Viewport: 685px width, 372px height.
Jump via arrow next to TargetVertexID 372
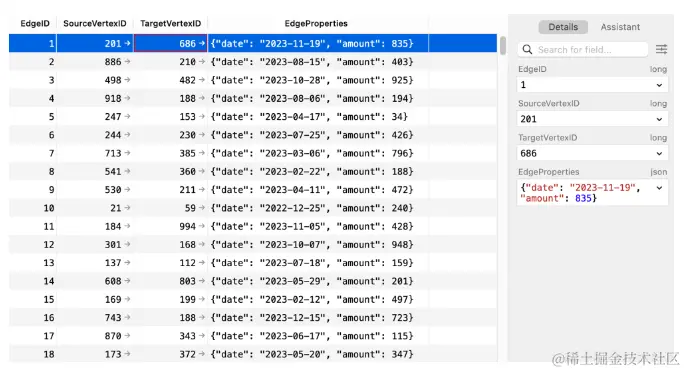201,354
